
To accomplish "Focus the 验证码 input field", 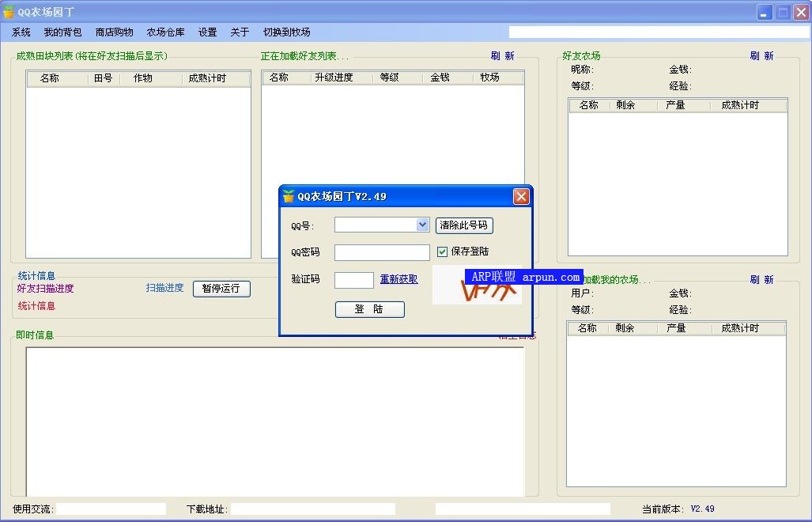I will [x=354, y=280].
